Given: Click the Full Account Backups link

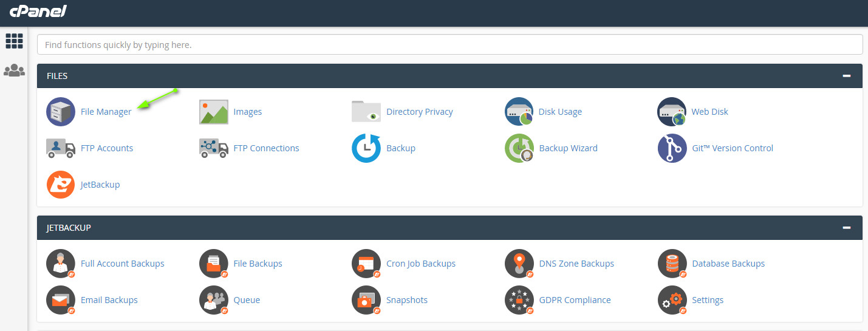Looking at the screenshot, I should point(123,264).
